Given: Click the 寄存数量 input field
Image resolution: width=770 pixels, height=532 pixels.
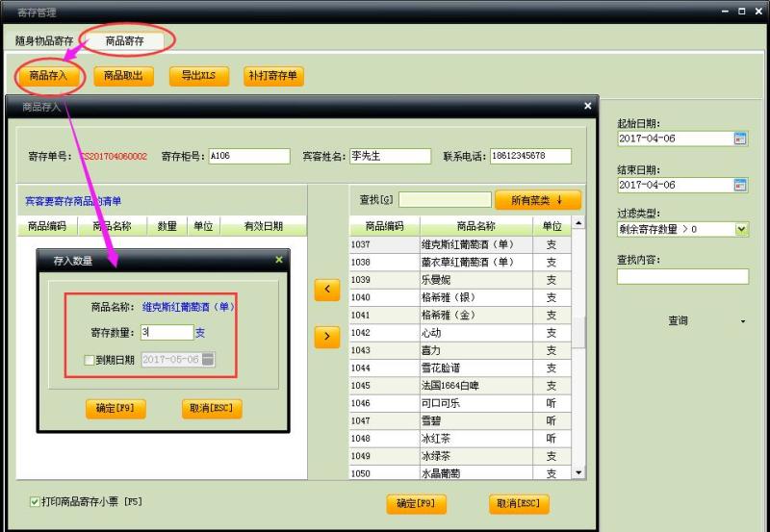Looking at the screenshot, I should (166, 332).
